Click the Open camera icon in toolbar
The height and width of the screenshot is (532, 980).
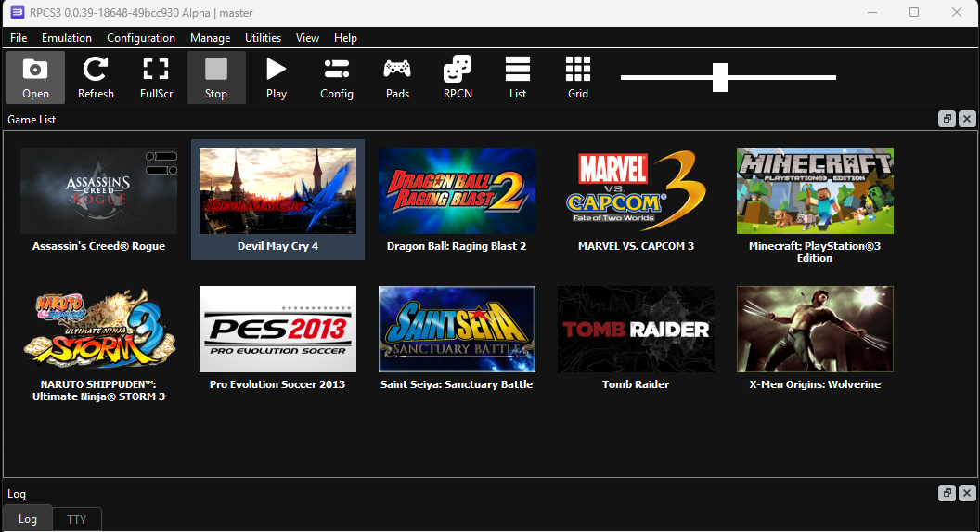35,70
